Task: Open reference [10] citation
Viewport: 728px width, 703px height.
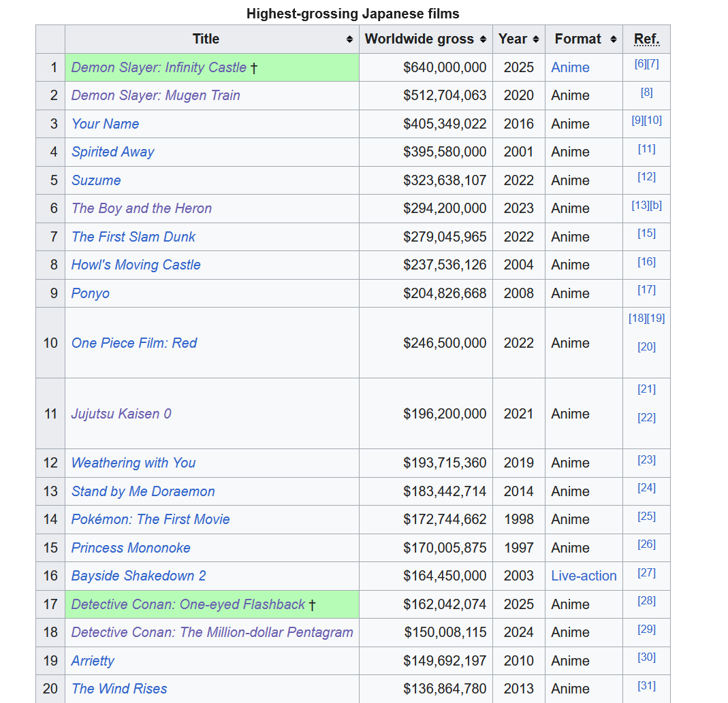Action: click(653, 120)
